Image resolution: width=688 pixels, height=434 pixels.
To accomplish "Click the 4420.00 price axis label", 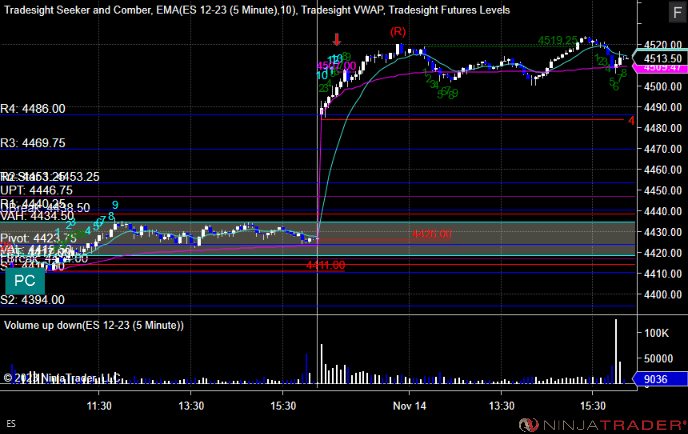I will 663,253.
